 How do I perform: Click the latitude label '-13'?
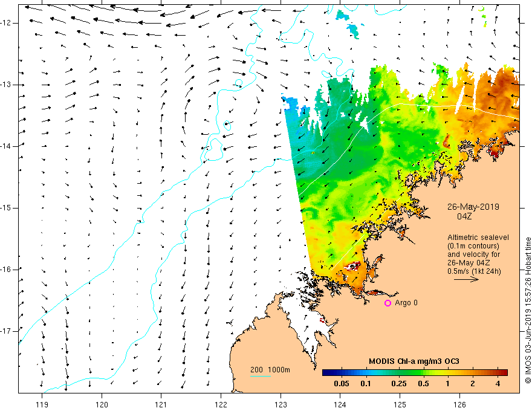(x=5, y=85)
